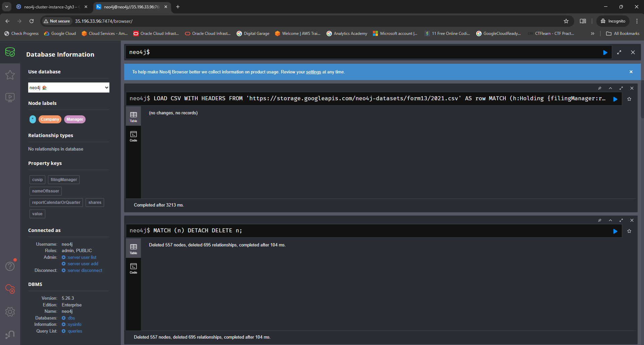Image resolution: width=644 pixels, height=345 pixels.
Task: Run the :server user list command
Action: (79, 257)
